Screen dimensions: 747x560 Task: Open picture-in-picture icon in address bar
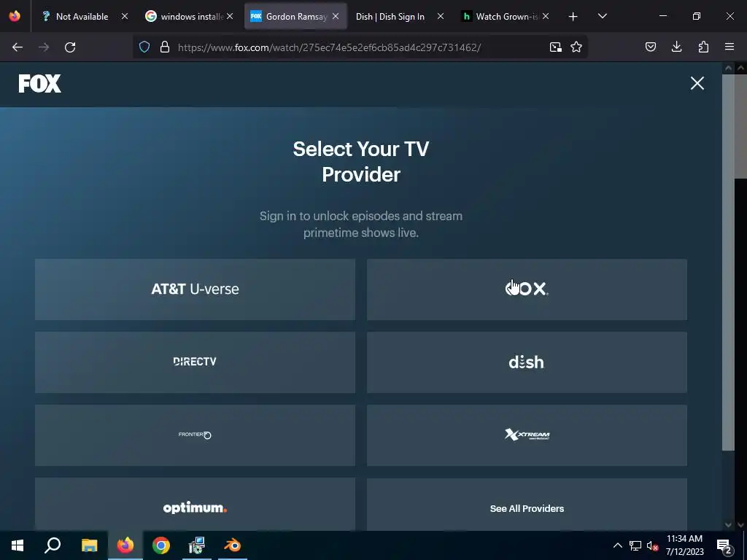click(x=555, y=47)
